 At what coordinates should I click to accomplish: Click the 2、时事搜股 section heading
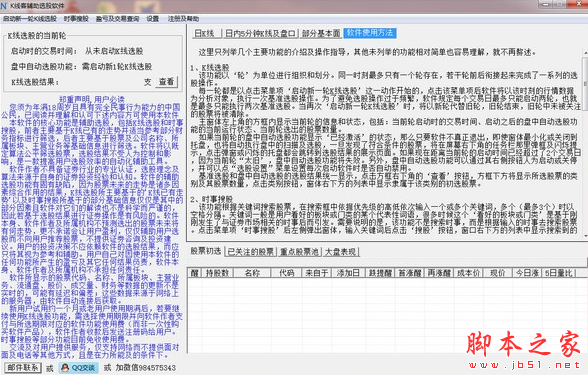212,199
